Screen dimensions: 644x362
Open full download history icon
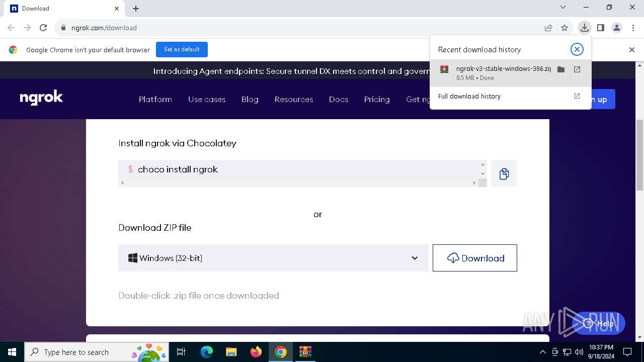pyautogui.click(x=577, y=96)
